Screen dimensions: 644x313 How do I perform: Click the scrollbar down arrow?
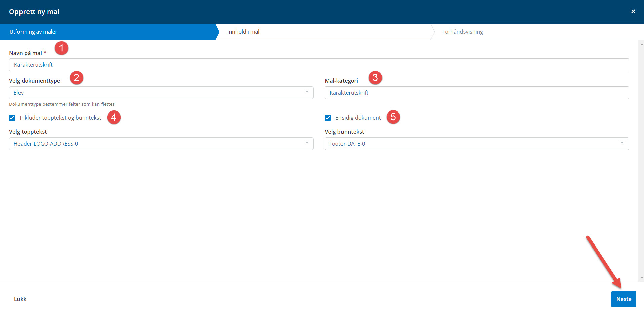click(x=641, y=278)
